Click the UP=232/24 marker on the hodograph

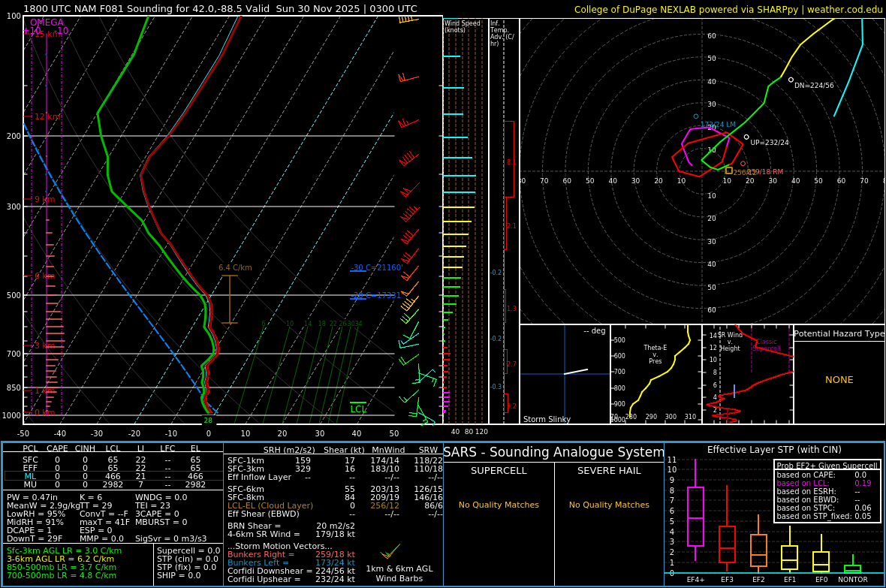click(x=746, y=137)
